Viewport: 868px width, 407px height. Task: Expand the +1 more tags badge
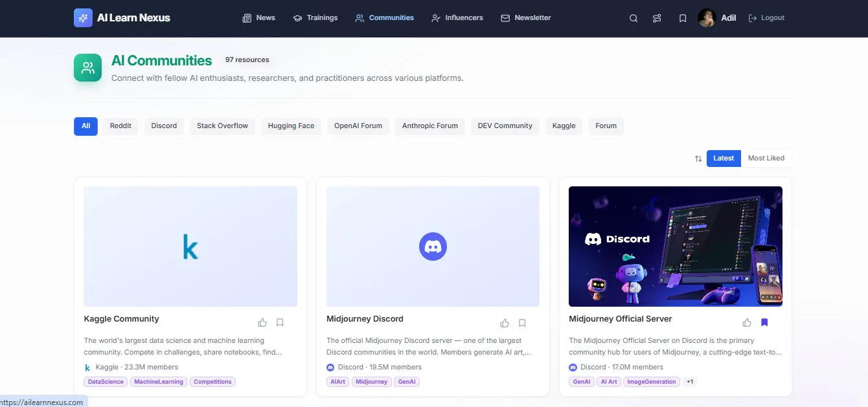click(690, 382)
